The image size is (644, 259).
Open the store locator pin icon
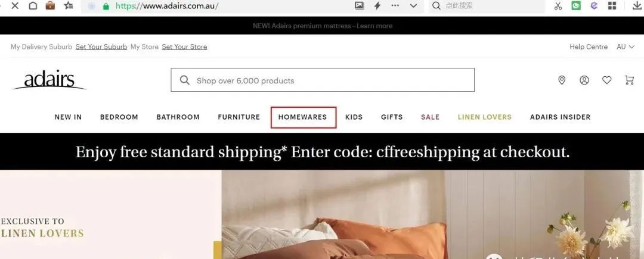(x=562, y=80)
